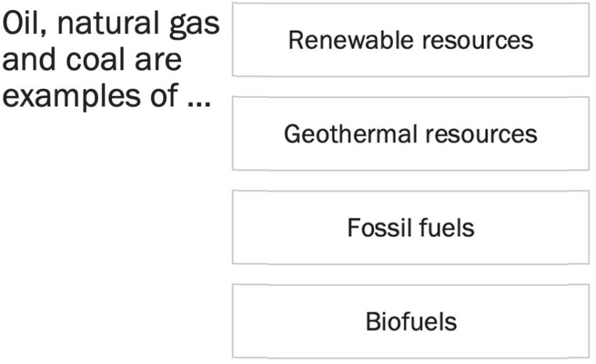Choose the Geothermal resources option

410,133
